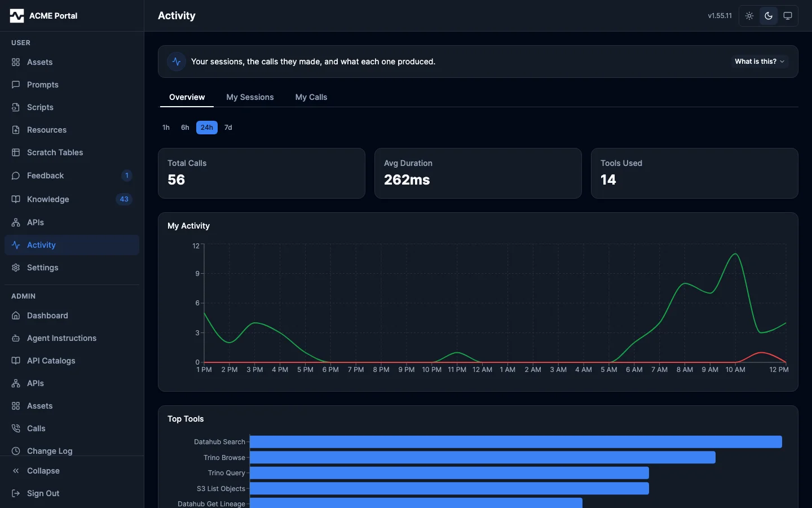Open the Overview tab
The image size is (812, 508).
[187, 97]
